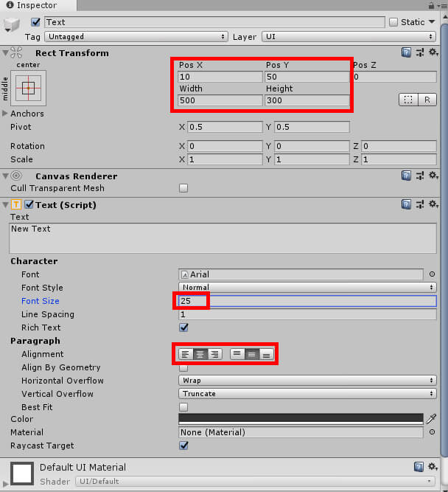Open the Horizontal Overflow dropdown
This screenshot has height=492, width=448.
pyautogui.click(x=307, y=381)
